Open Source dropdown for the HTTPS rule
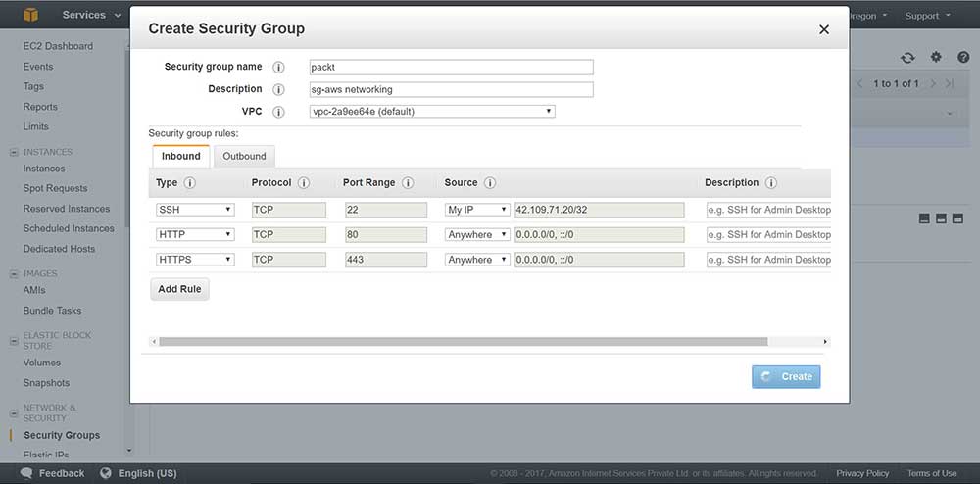The image size is (980, 484). coord(477,260)
